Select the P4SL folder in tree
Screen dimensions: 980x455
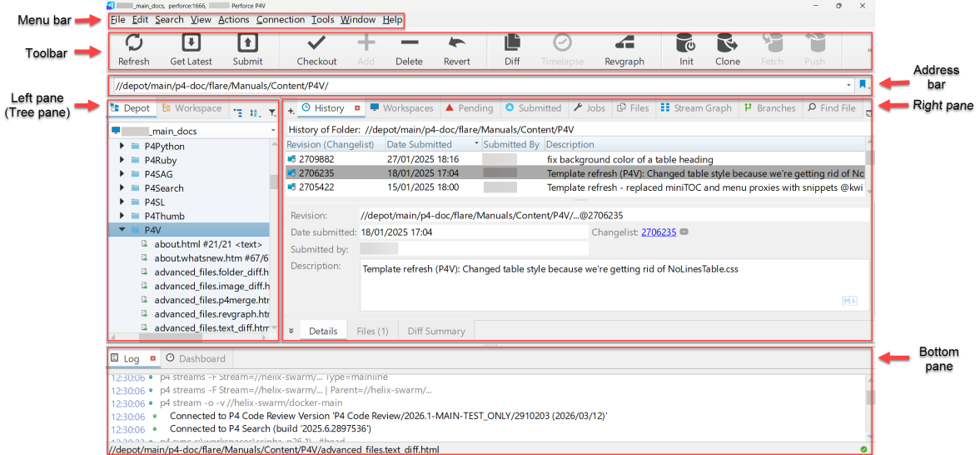point(154,202)
